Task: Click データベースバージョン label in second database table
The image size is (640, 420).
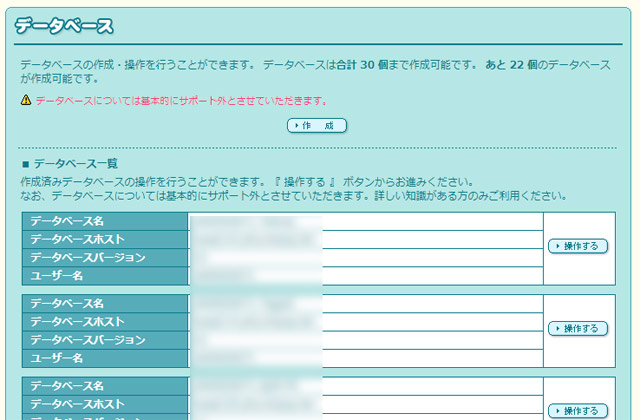Action: [x=87, y=340]
